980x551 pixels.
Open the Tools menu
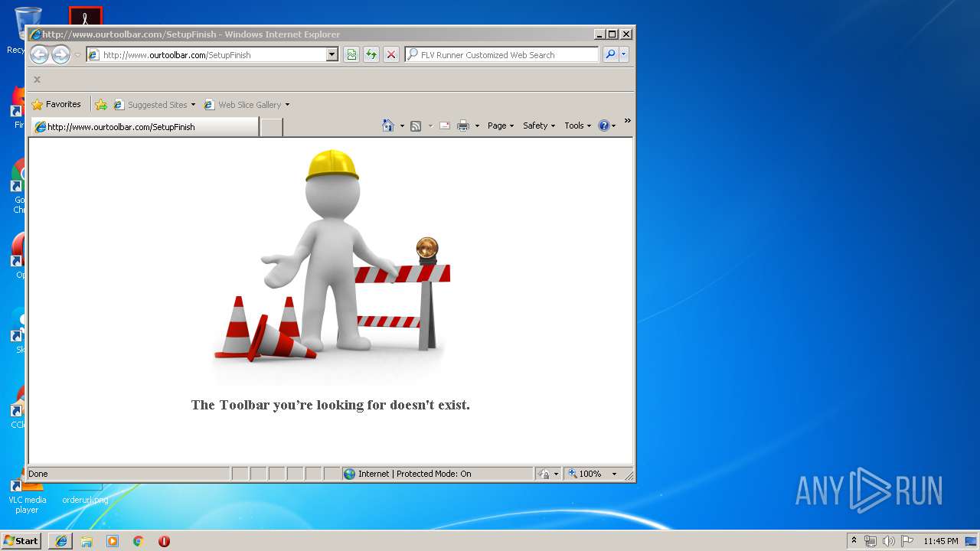578,126
